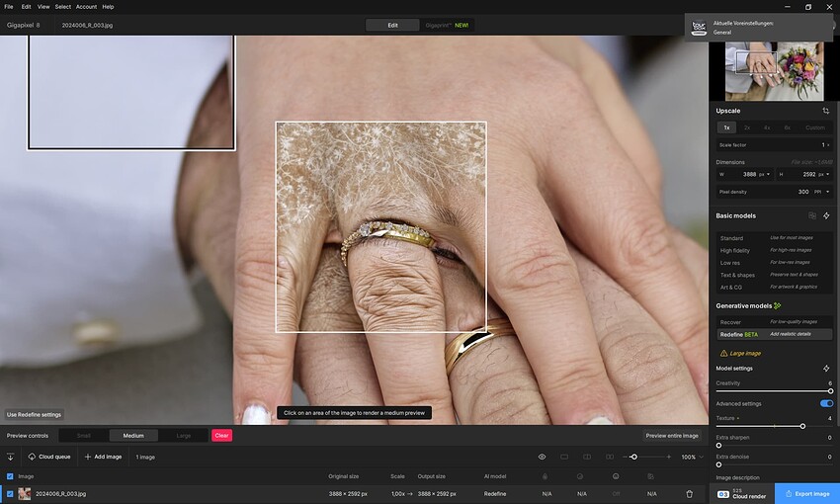Viewport: 840px width, 504px height.
Task: Click the single view layout icon
Action: (x=564, y=457)
